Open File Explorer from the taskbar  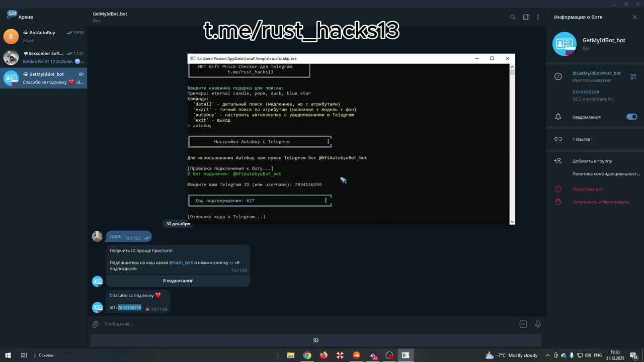pyautogui.click(x=291, y=355)
